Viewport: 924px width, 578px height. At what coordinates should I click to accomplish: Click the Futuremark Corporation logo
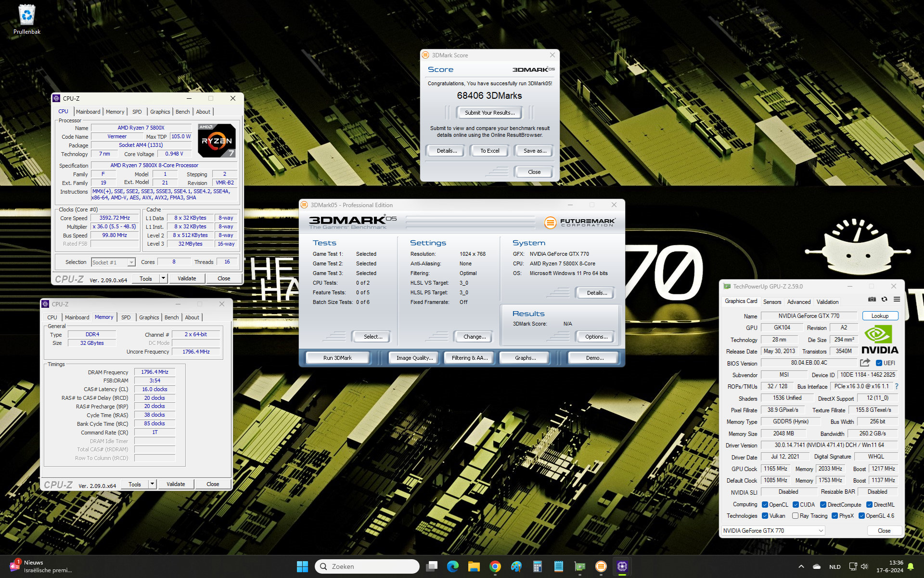tap(580, 222)
